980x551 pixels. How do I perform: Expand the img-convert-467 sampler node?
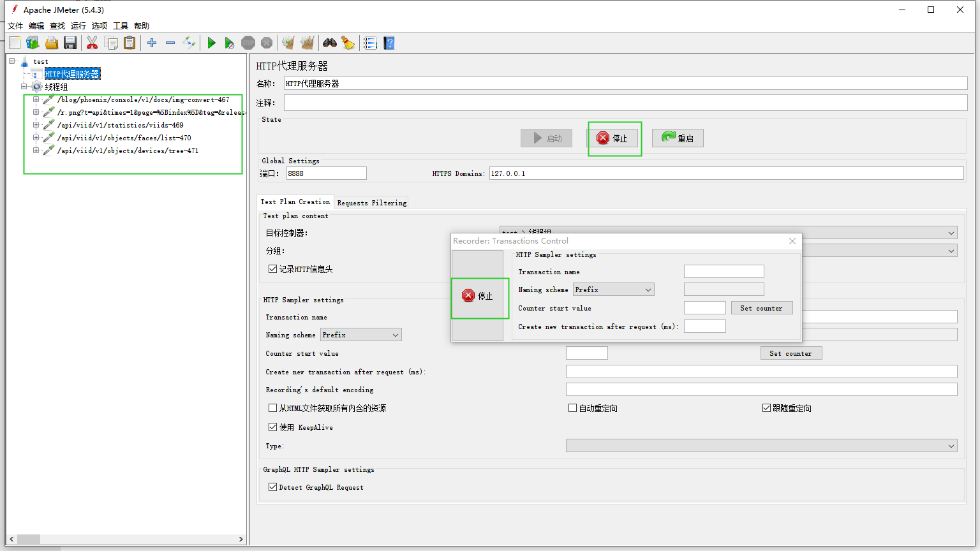point(36,99)
